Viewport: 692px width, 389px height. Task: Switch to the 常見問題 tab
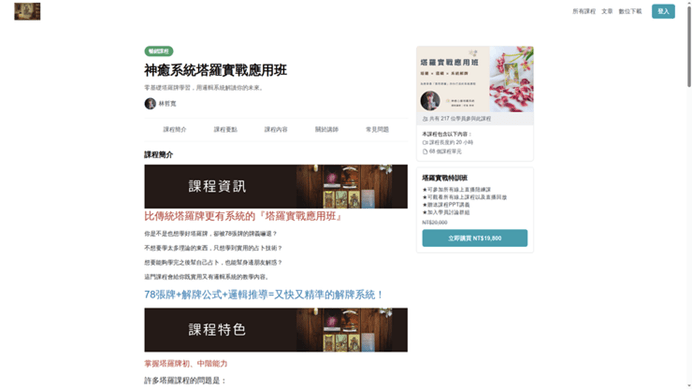(x=377, y=129)
